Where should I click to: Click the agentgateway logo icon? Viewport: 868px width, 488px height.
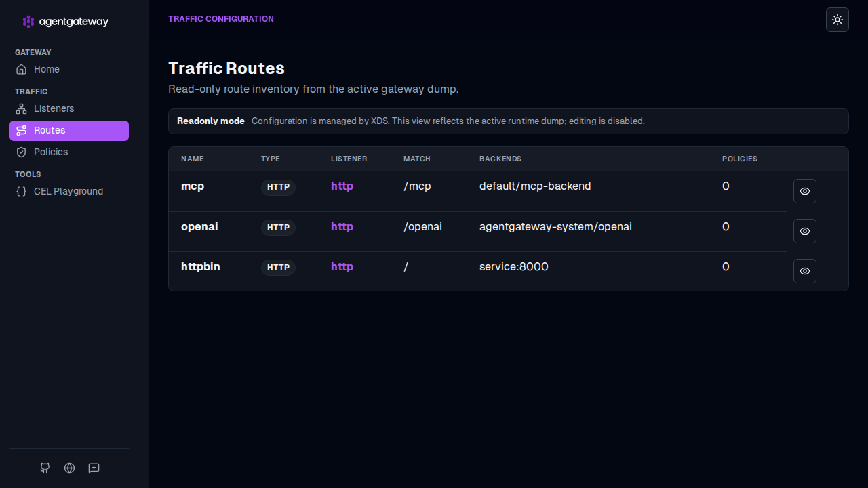(28, 22)
